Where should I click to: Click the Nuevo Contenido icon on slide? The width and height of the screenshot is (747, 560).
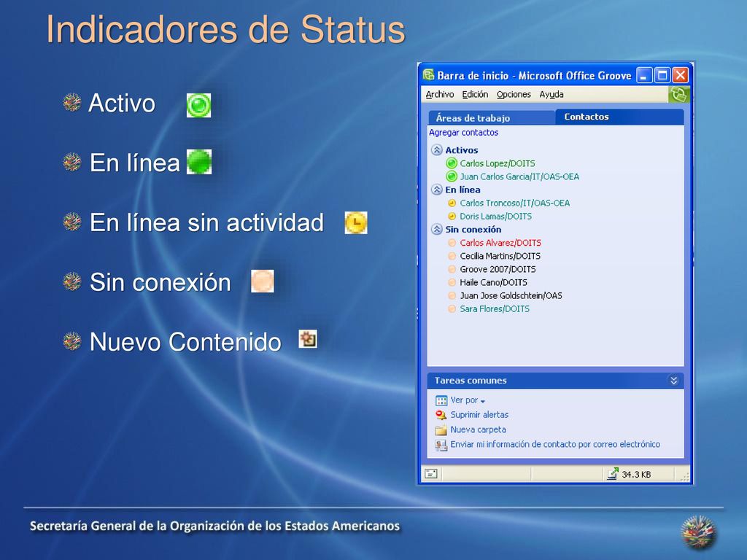308,340
